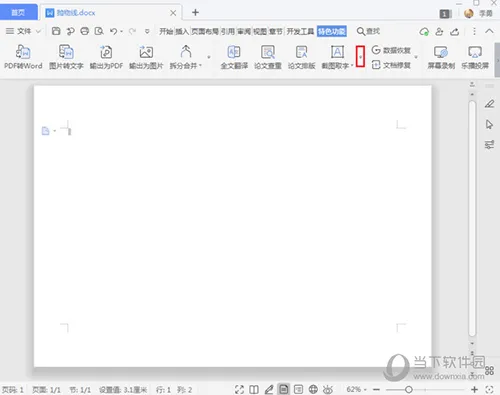Select the cursor tool in the right sidebar
This screenshot has width=500, height=395.
point(489,125)
